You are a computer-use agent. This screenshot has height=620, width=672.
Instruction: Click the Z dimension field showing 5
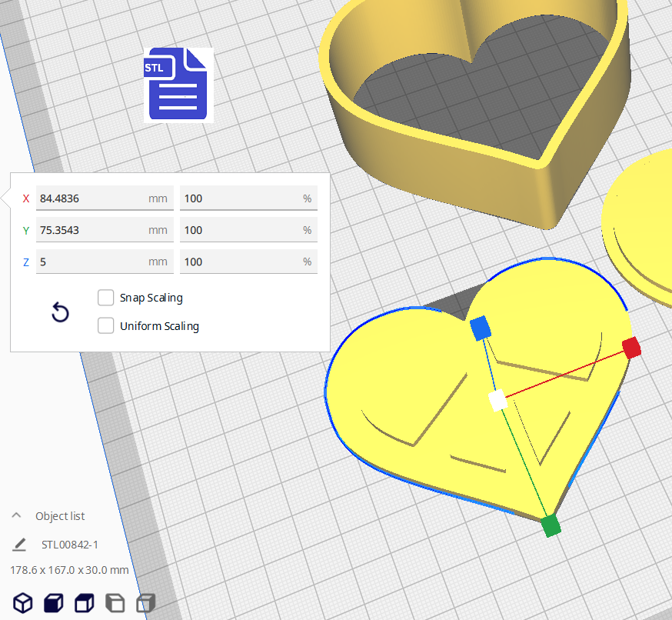[x=105, y=262]
